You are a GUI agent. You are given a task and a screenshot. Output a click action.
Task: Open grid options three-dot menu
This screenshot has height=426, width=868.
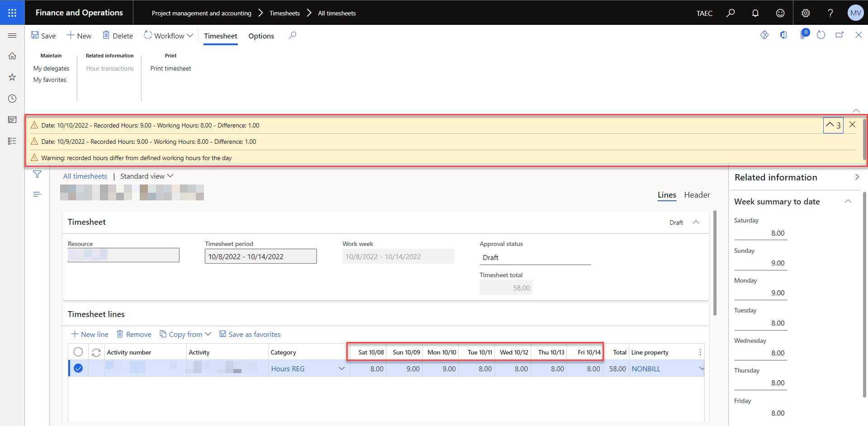tap(700, 352)
